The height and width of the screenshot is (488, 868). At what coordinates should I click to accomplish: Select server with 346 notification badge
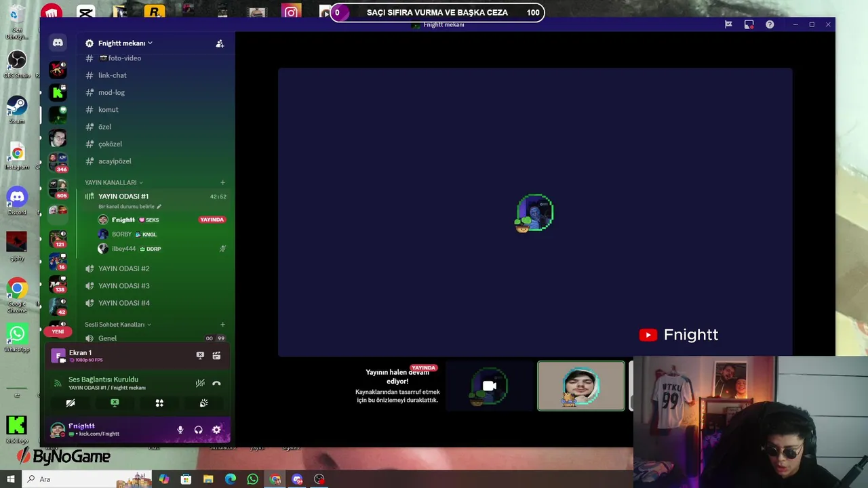coord(58,163)
